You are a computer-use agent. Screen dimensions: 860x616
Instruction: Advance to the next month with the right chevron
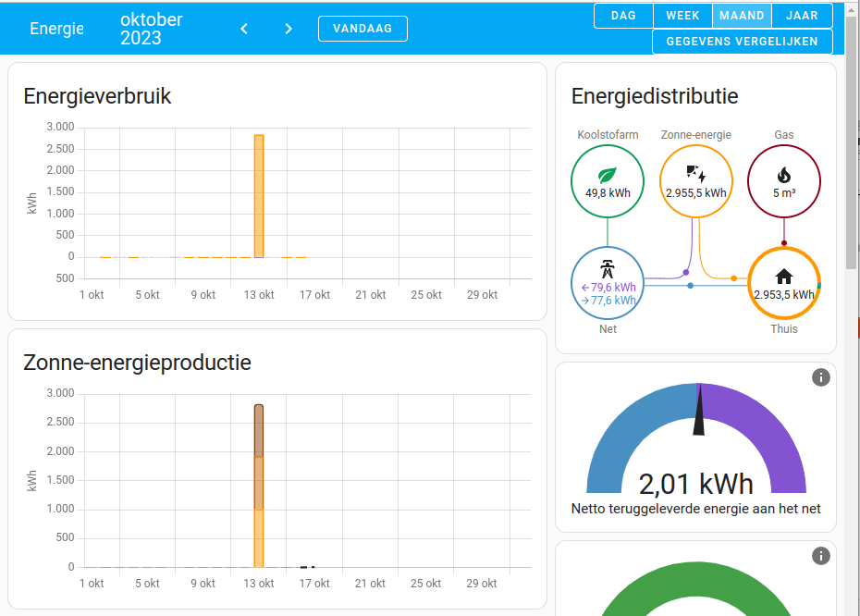pos(288,29)
